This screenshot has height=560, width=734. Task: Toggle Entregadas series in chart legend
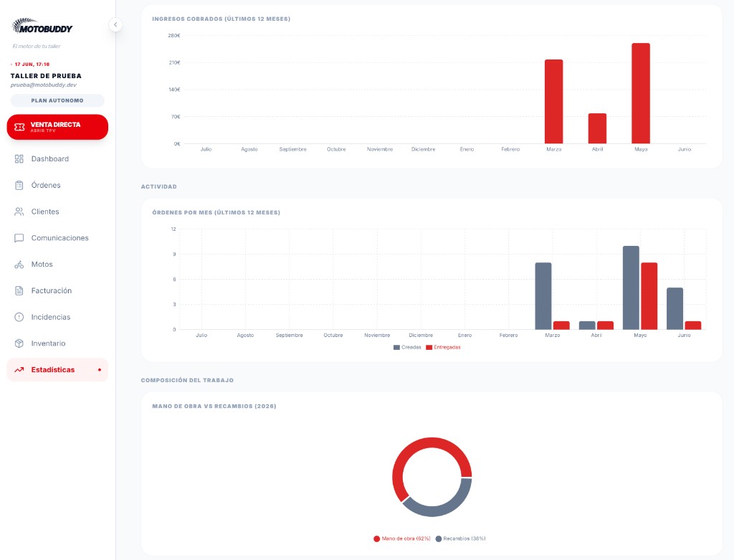tap(443, 348)
